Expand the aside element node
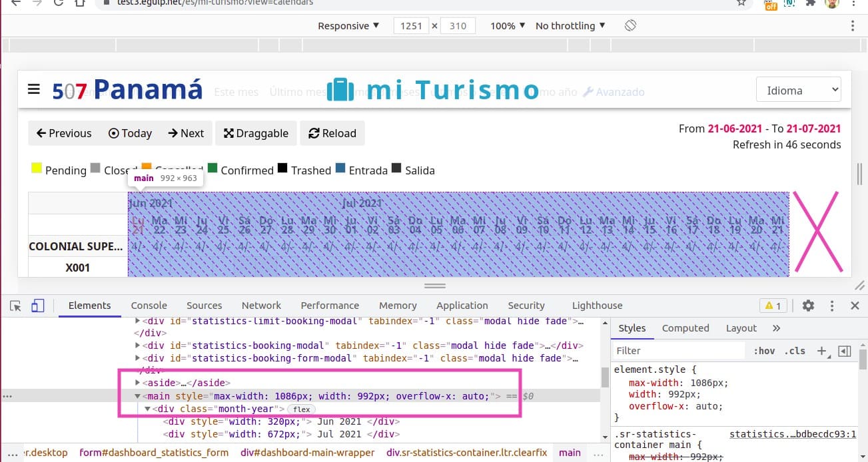Image resolution: width=868 pixels, height=462 pixels. tap(138, 383)
